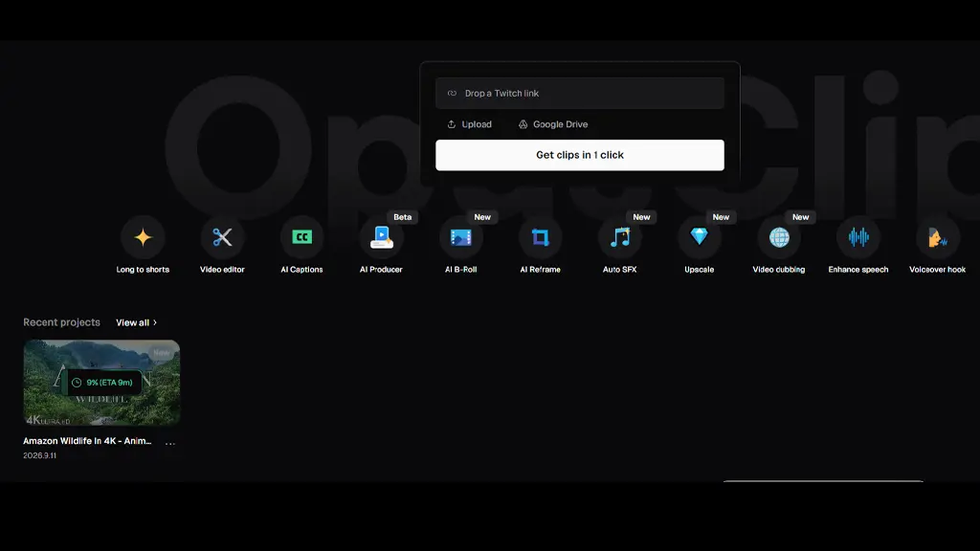Screen dimensions: 980x551
Task: Open the Video dubbing globe icon
Action: (779, 237)
